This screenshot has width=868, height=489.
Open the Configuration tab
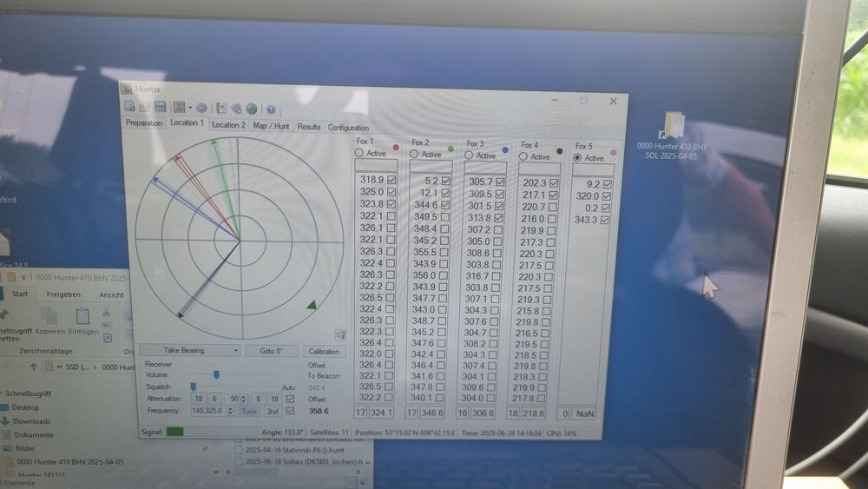pyautogui.click(x=347, y=128)
